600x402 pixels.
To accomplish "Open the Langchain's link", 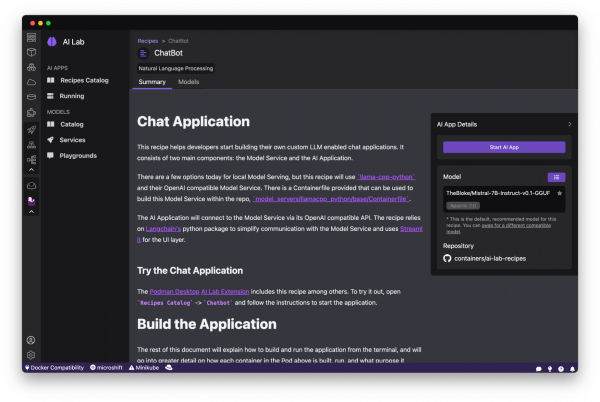I will 163,229.
